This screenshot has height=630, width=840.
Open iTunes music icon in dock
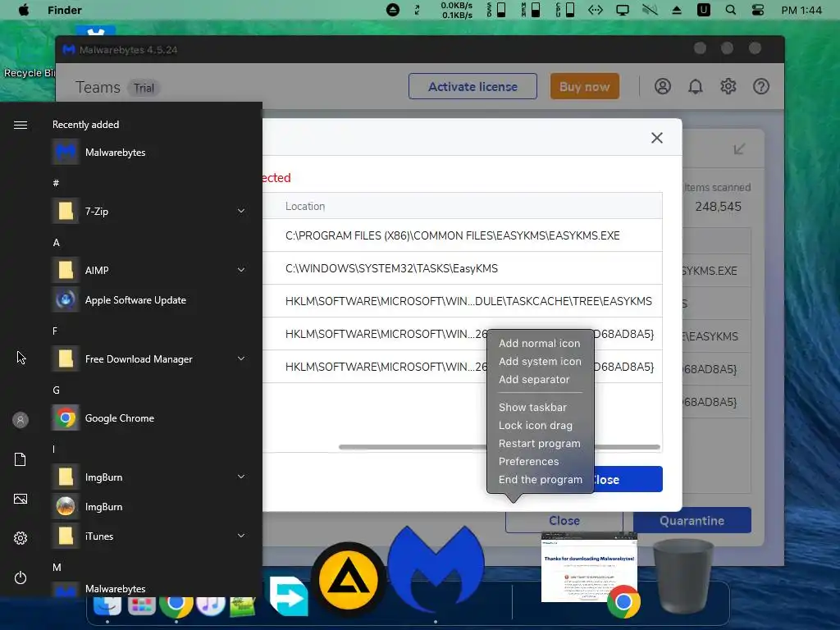[210, 605]
